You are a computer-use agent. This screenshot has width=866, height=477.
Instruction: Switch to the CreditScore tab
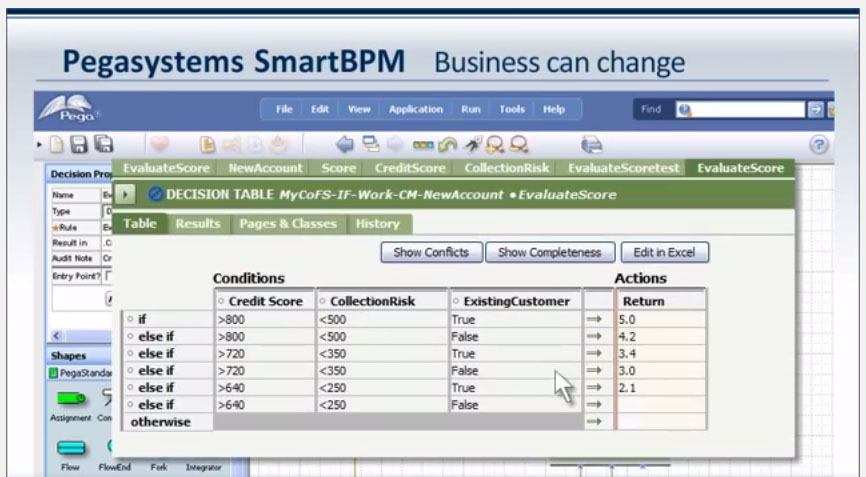click(x=410, y=168)
